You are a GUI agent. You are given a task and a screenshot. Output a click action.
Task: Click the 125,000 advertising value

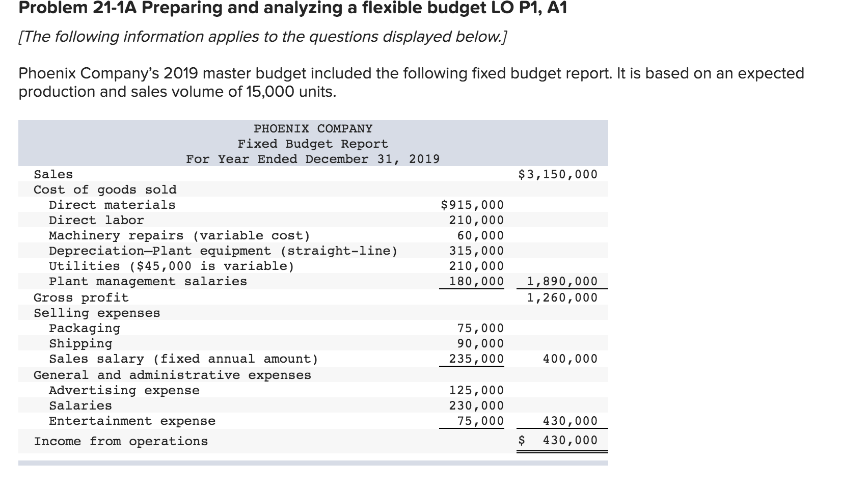pyautogui.click(x=476, y=391)
